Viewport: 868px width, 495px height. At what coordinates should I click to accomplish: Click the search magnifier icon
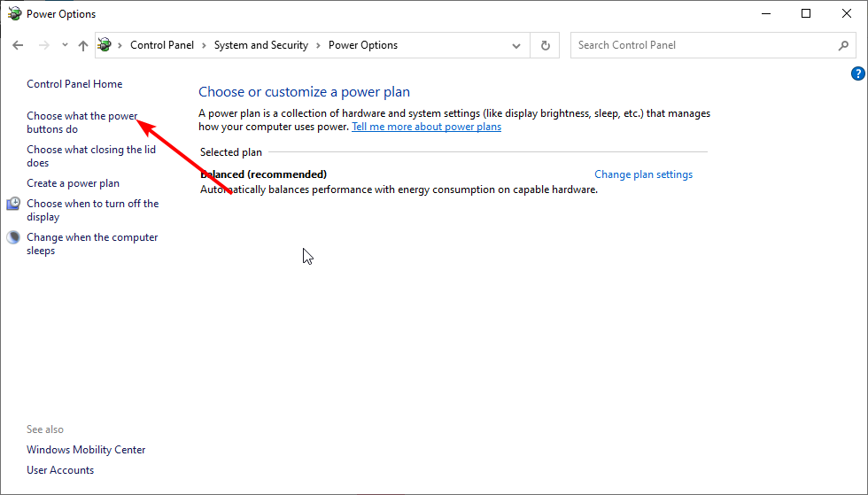pyautogui.click(x=843, y=45)
